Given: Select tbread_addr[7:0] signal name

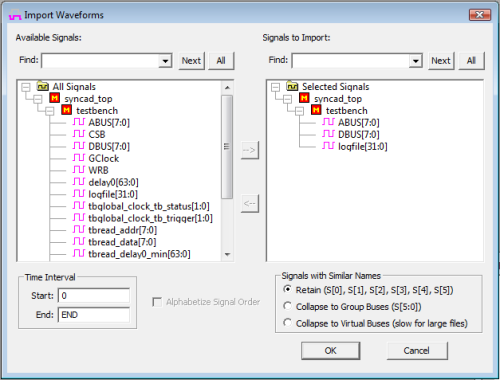Looking at the screenshot, I should [122, 230].
